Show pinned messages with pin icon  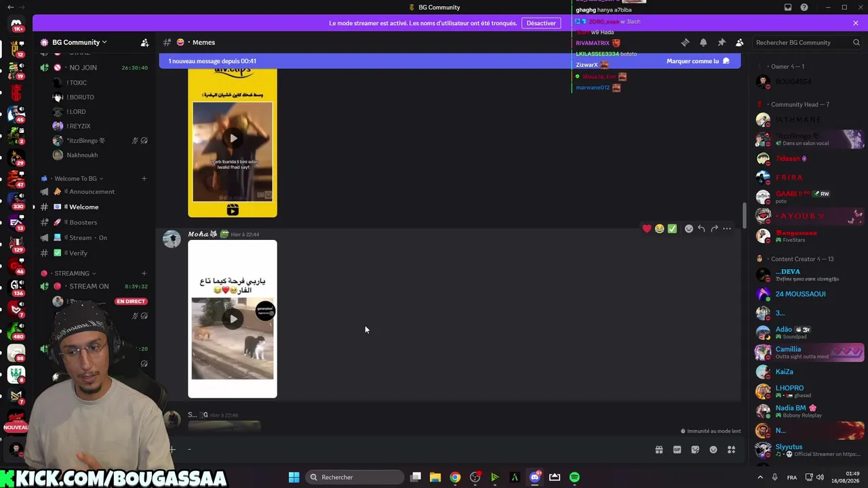(722, 42)
